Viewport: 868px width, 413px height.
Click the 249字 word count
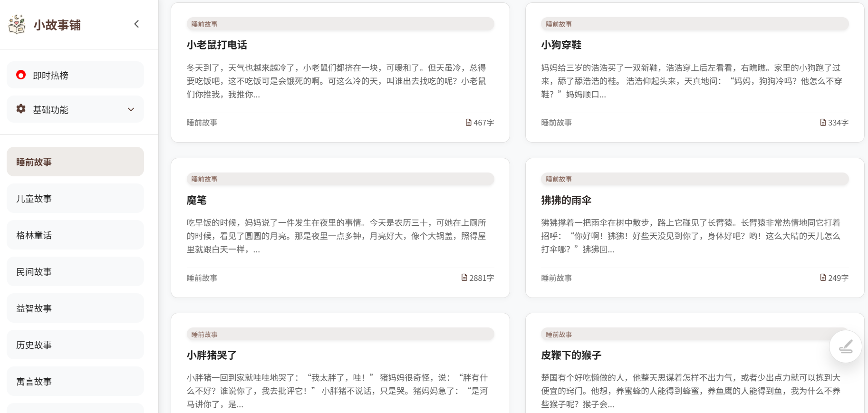click(x=839, y=278)
